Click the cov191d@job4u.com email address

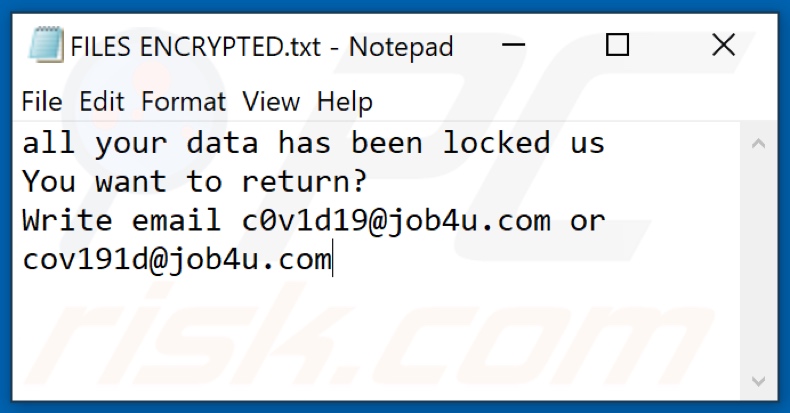(x=176, y=260)
